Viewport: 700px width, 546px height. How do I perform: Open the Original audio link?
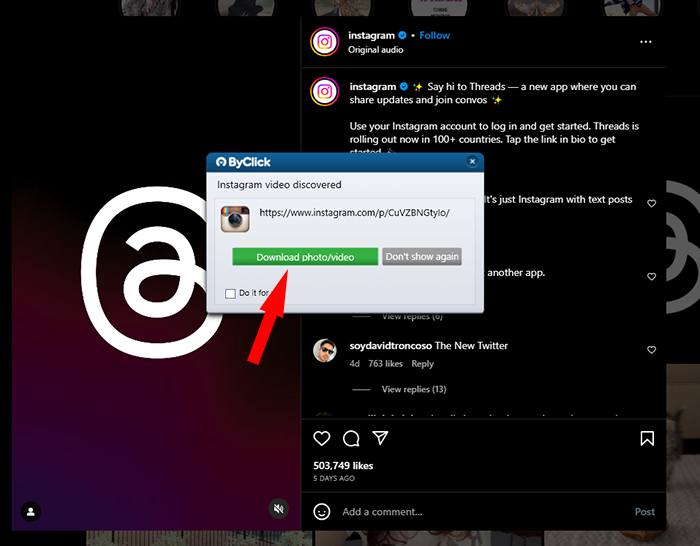coord(375,50)
